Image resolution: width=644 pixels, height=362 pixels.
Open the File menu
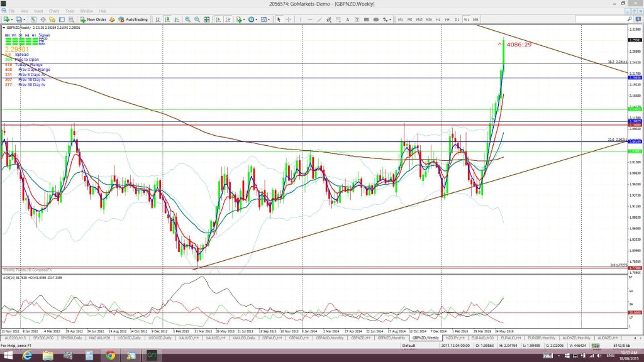(x=12, y=11)
